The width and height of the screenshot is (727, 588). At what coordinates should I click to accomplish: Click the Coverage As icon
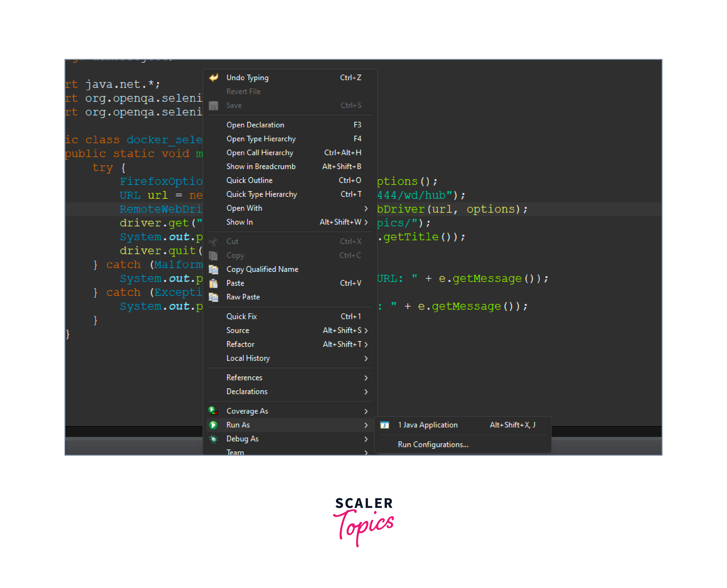click(x=213, y=411)
